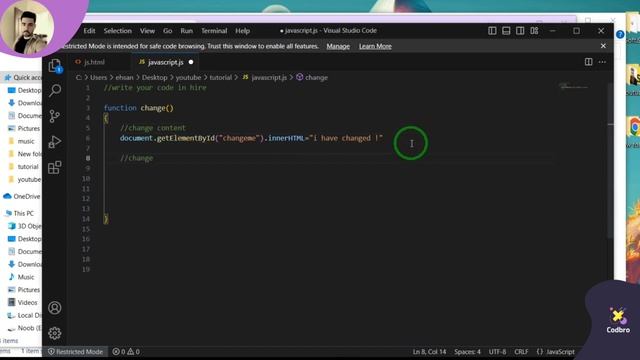Open errors and warnings count in status bar
This screenshot has width=640, height=360.
coord(126,351)
